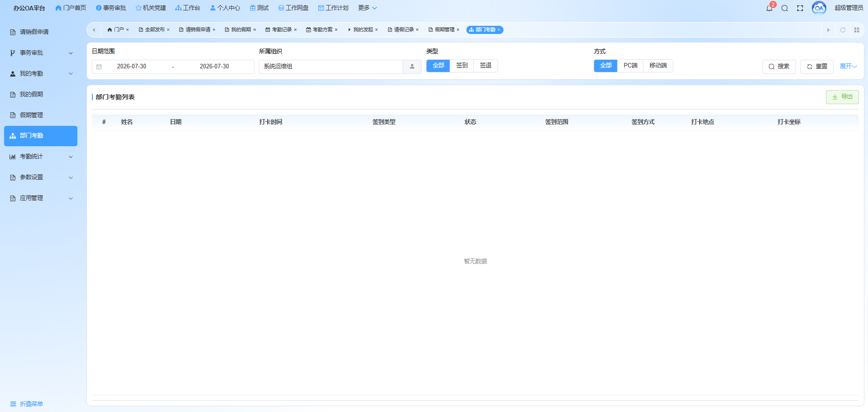Select 签退 type filter
This screenshot has height=412, width=868.
(x=485, y=66)
